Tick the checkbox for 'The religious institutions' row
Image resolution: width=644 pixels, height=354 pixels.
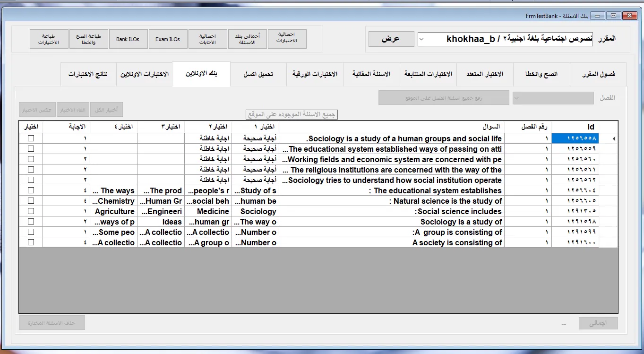[31, 170]
